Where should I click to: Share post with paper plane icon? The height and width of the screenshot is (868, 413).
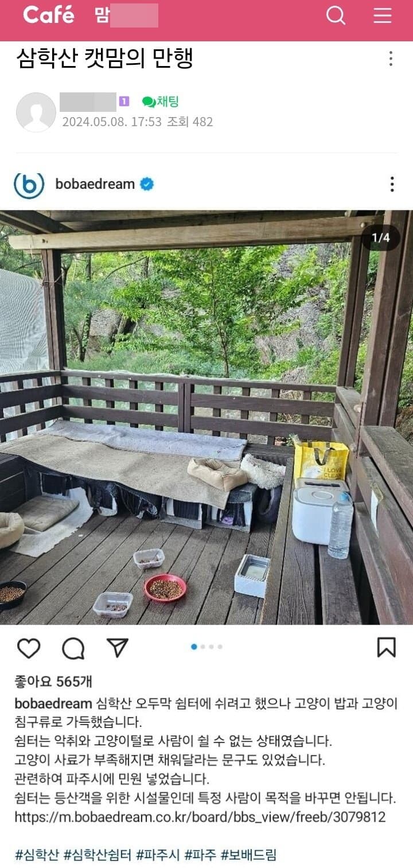tap(118, 647)
